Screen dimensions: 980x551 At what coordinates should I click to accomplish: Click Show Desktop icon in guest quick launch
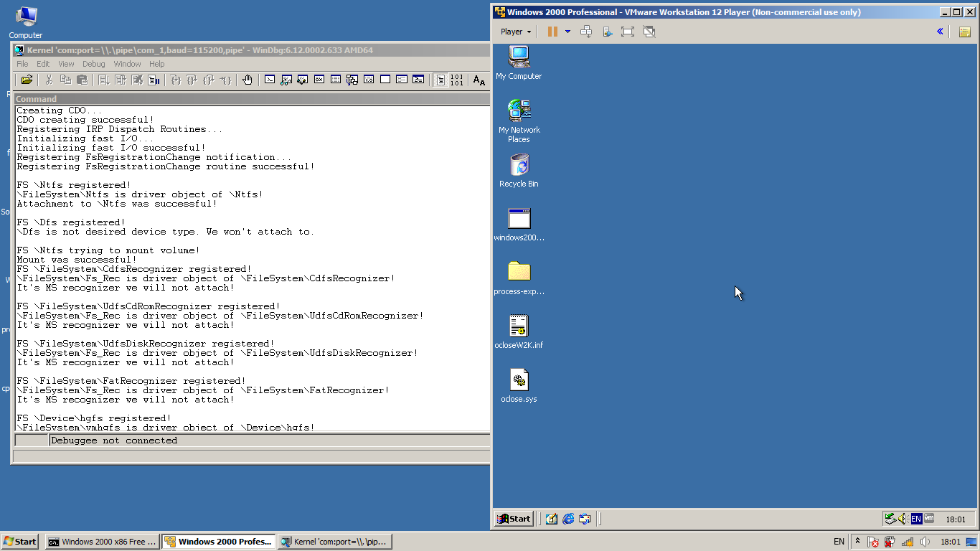tap(551, 519)
